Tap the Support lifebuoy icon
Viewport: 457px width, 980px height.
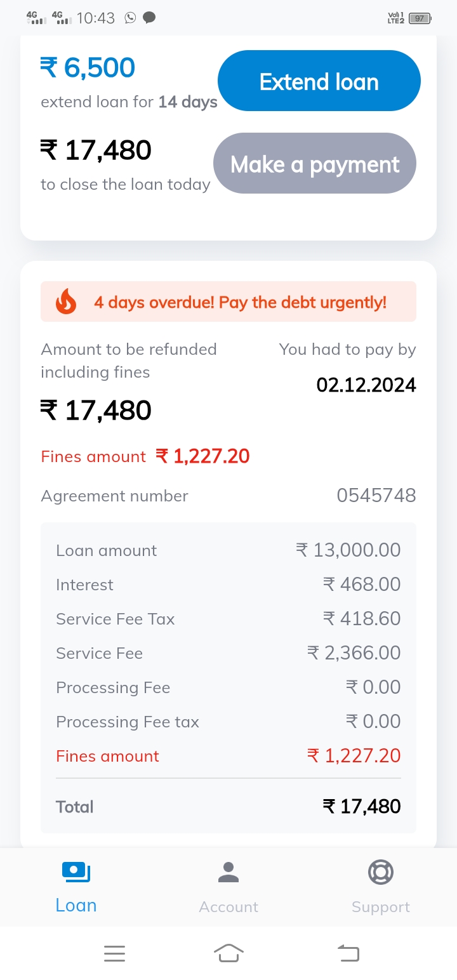[x=381, y=872]
